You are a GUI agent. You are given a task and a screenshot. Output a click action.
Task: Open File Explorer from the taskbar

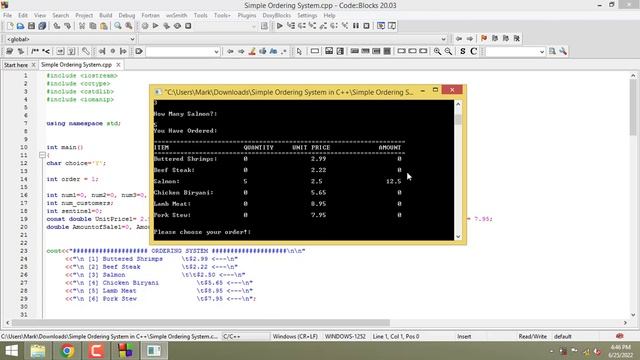click(x=38, y=351)
